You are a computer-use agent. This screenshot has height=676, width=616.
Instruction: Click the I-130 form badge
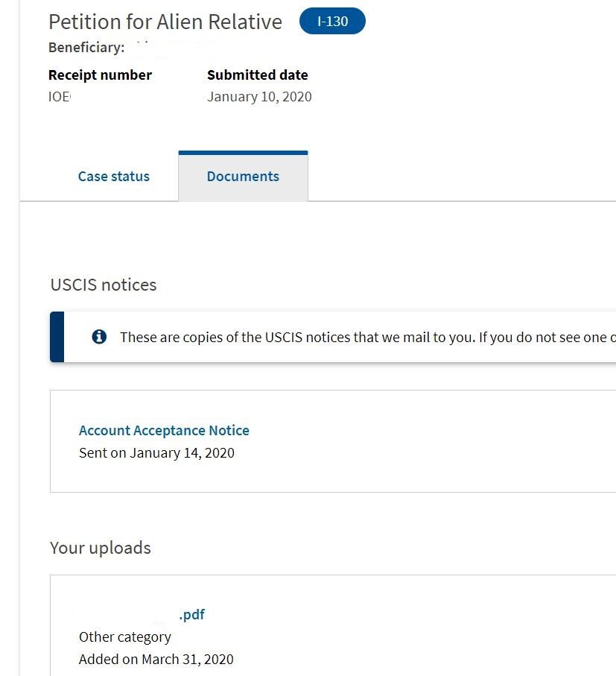[332, 21]
